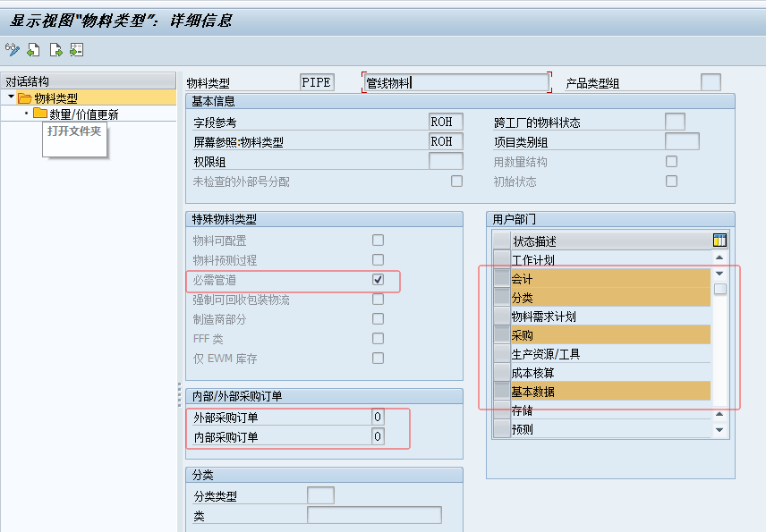Toggle 用数量结构 checkbox
Viewport: 766px width, 532px height.
(671, 162)
